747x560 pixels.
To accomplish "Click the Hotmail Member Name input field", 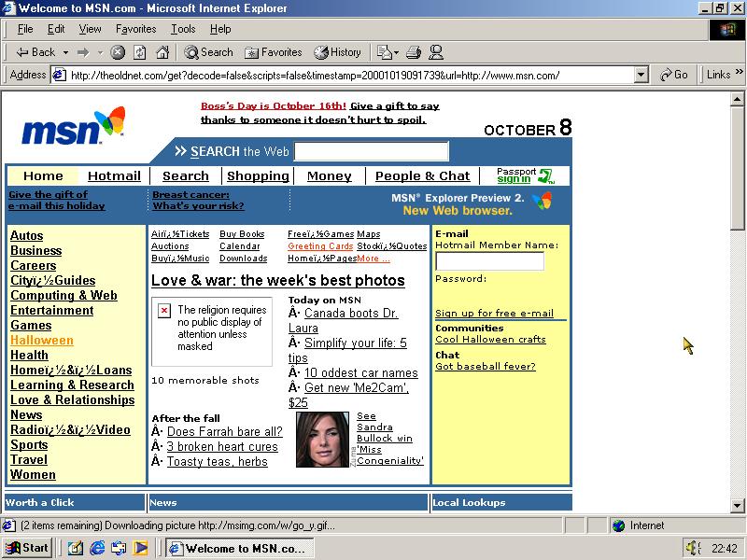I will pyautogui.click(x=489, y=261).
